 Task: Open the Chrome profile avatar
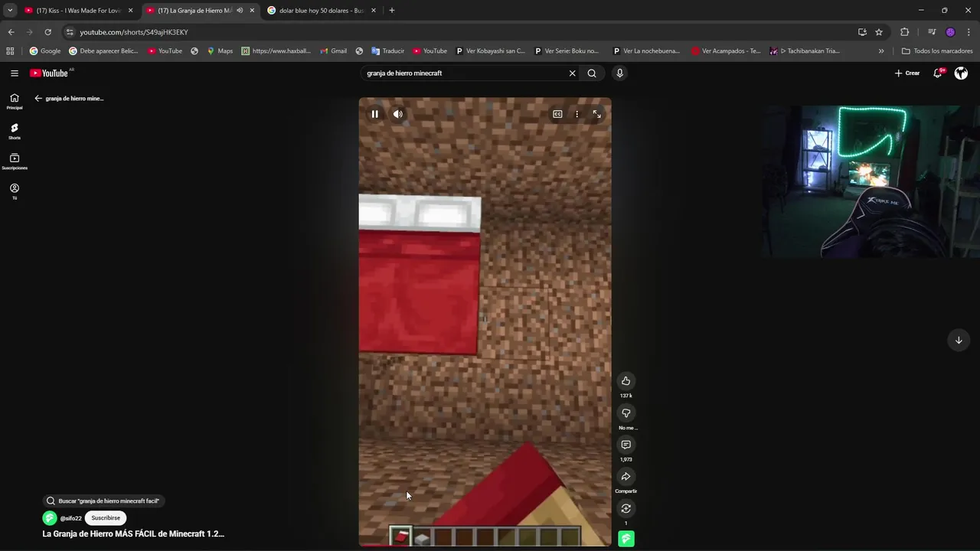(950, 32)
